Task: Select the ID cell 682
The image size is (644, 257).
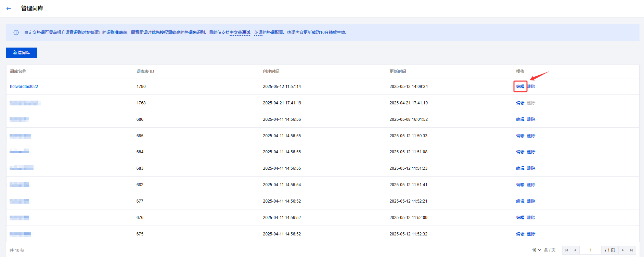Action: (x=140, y=185)
